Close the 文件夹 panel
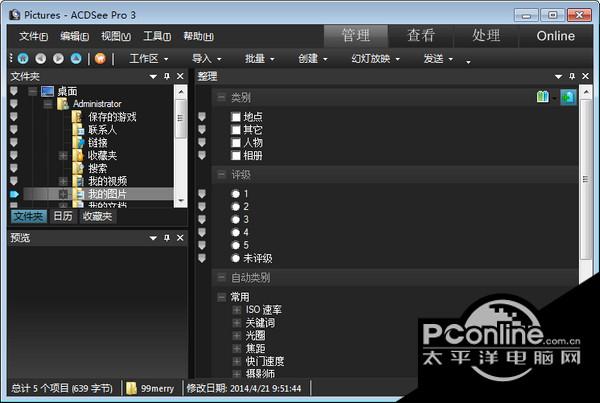Screen dimensions: 600x403 [180, 76]
